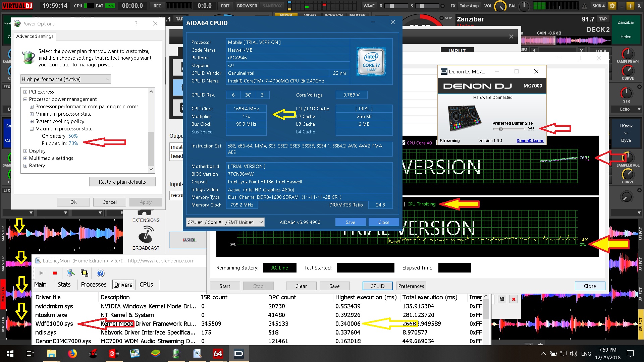This screenshot has height=362, width=644.
Task: Click the red X delete icon beside save
Action: pyautogui.click(x=514, y=299)
